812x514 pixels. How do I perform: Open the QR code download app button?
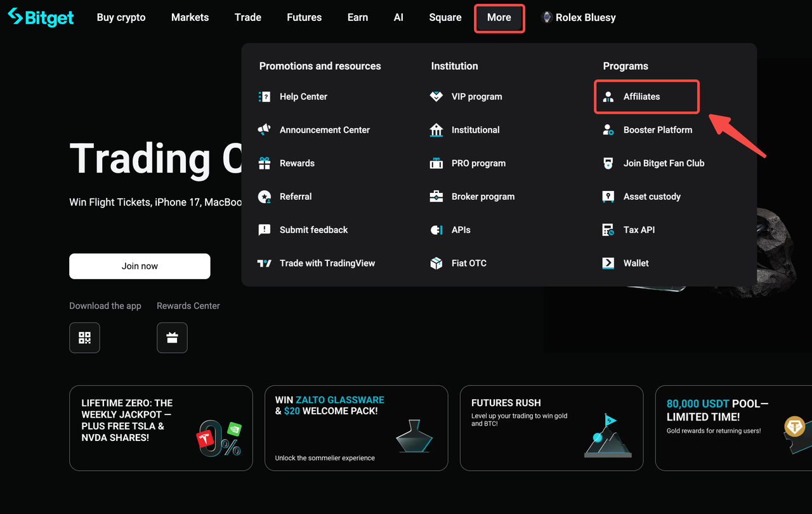click(84, 338)
